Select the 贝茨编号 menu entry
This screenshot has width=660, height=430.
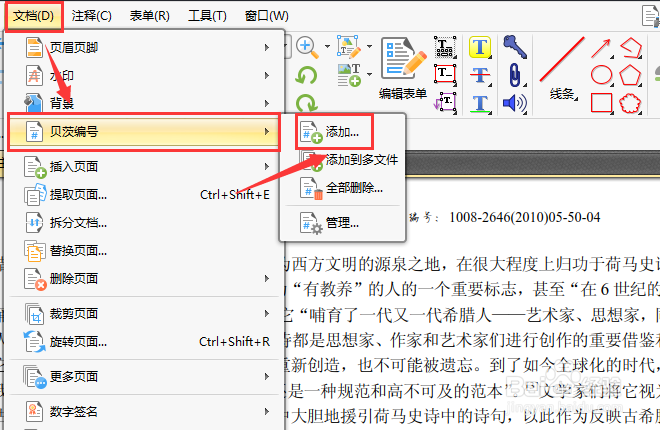(x=143, y=132)
